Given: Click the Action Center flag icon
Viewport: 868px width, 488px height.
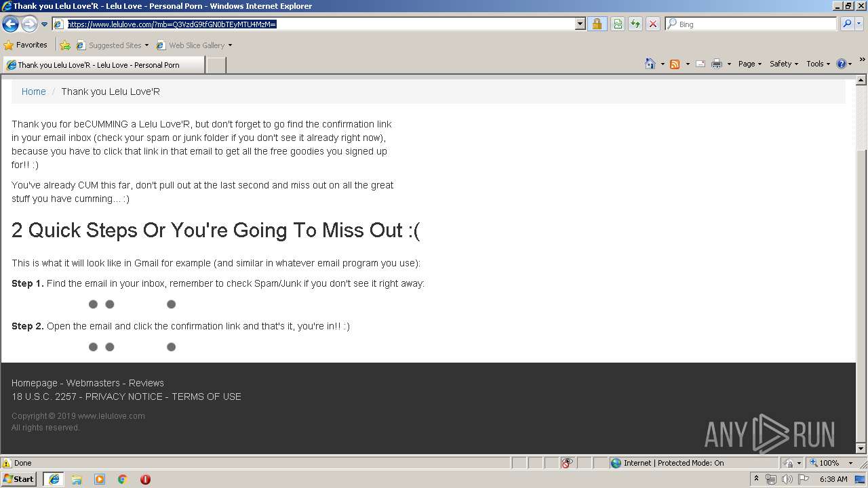Looking at the screenshot, I should pyautogui.click(x=804, y=479).
